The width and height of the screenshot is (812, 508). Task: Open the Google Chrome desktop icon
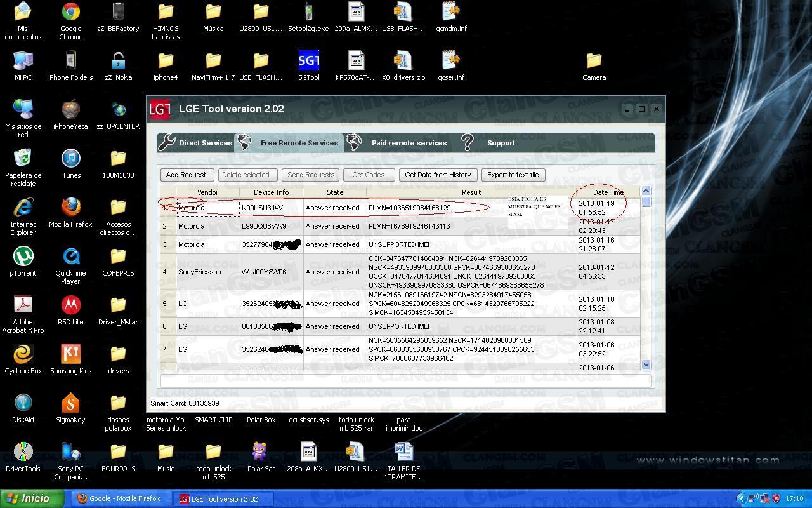[x=70, y=20]
